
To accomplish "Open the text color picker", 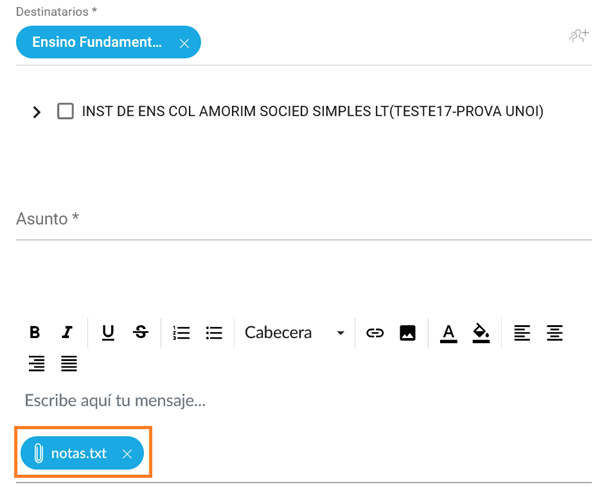I will [x=448, y=333].
